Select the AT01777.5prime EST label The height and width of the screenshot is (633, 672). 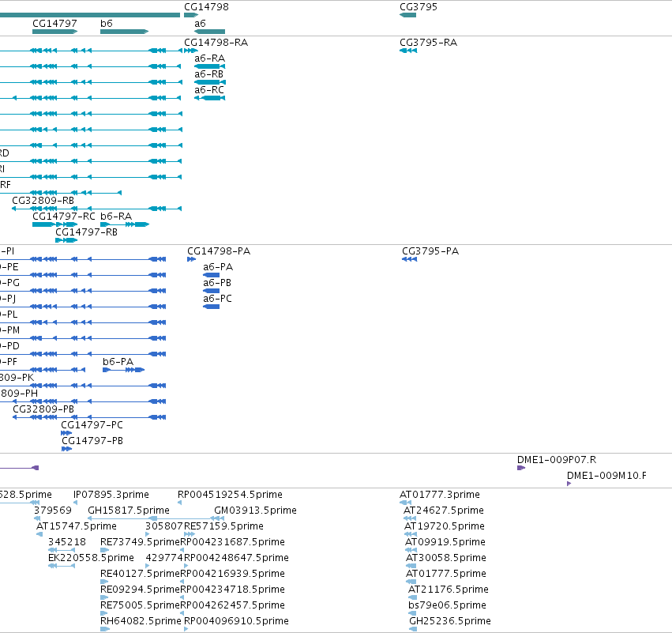point(445,574)
